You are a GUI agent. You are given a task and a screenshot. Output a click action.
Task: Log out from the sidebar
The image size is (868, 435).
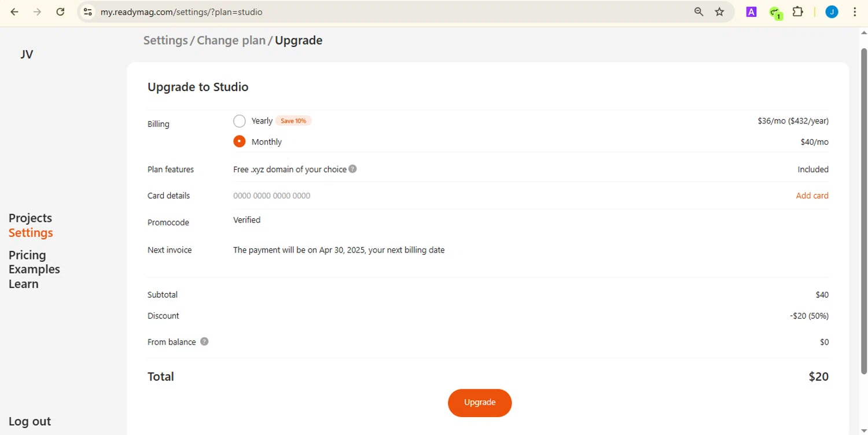[30, 421]
